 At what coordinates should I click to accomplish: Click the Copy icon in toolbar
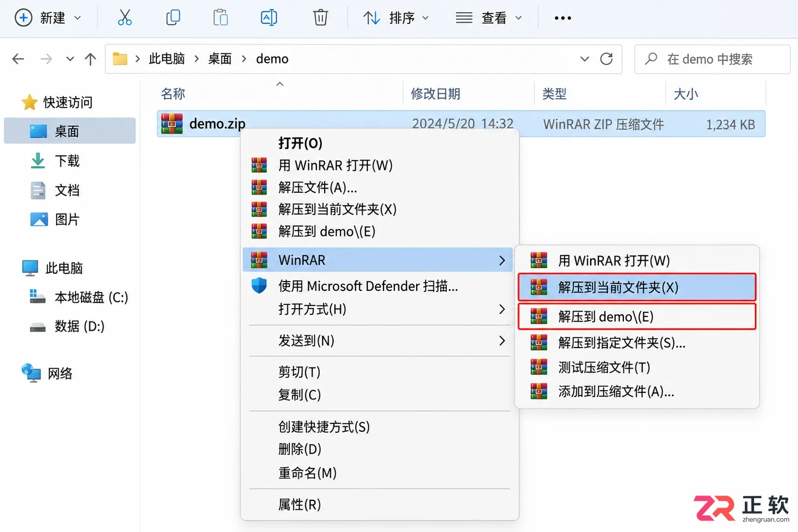pyautogui.click(x=173, y=18)
